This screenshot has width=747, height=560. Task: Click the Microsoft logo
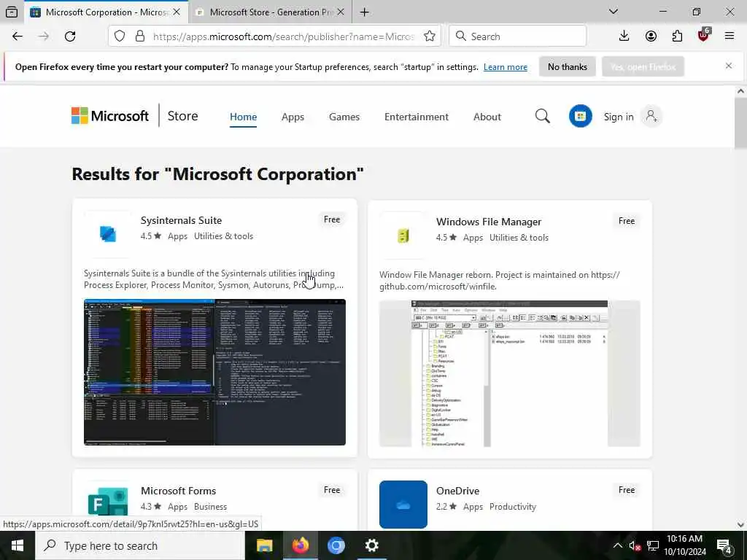(x=110, y=116)
